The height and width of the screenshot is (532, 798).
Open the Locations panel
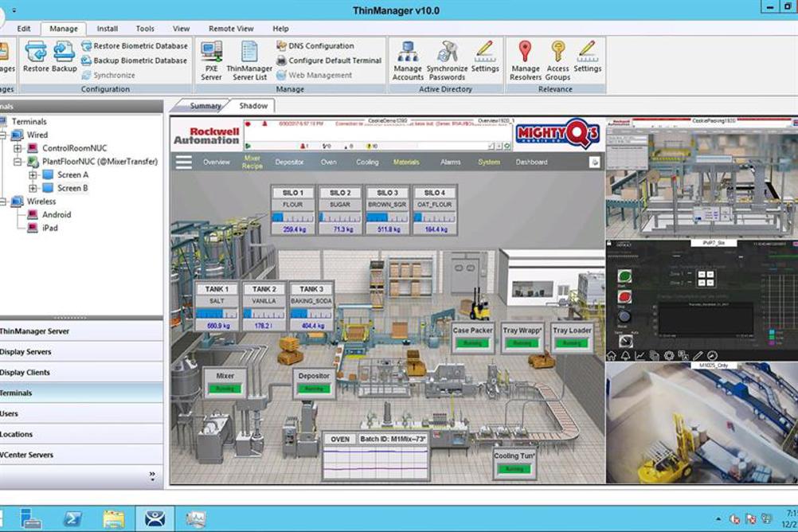(x=81, y=434)
